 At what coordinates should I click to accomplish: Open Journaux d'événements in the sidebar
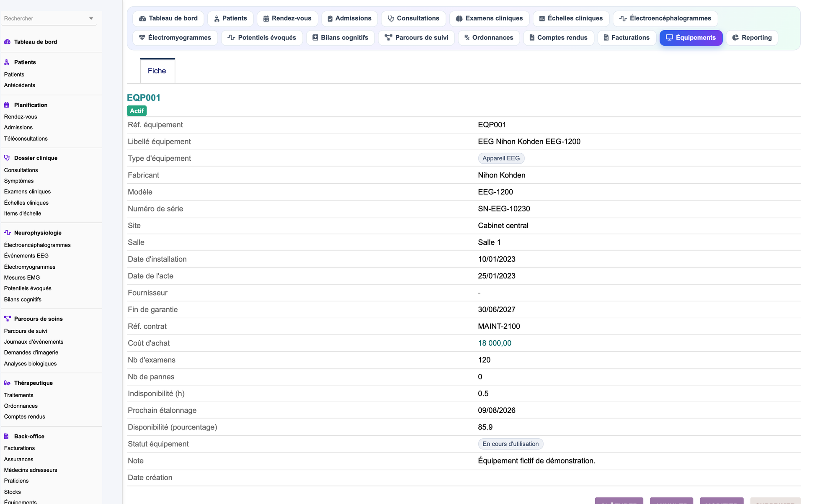(34, 342)
